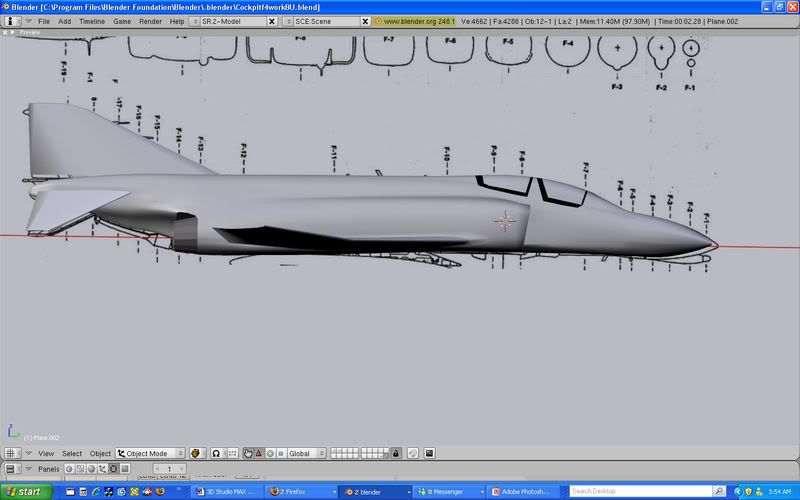Switch to Script context button
Screen dimensions: 800x500
pos(80,468)
